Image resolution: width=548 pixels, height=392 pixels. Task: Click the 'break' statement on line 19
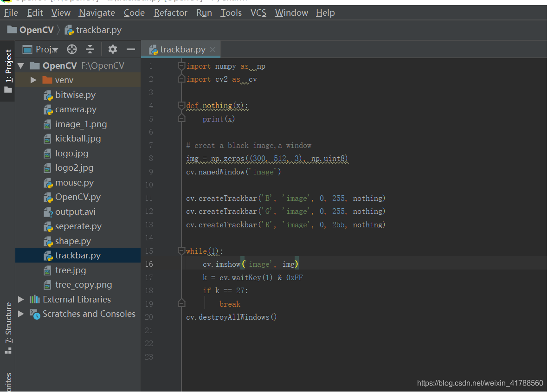(x=230, y=304)
